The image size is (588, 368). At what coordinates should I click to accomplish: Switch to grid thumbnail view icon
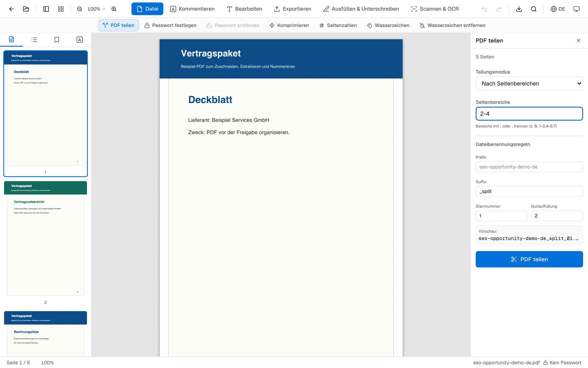(x=61, y=9)
